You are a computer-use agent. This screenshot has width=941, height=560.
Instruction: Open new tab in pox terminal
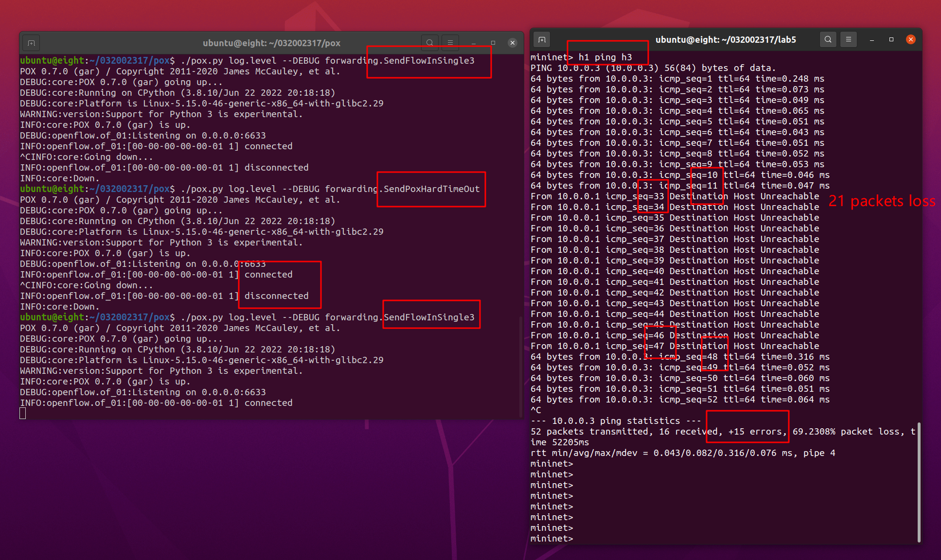pyautogui.click(x=31, y=43)
